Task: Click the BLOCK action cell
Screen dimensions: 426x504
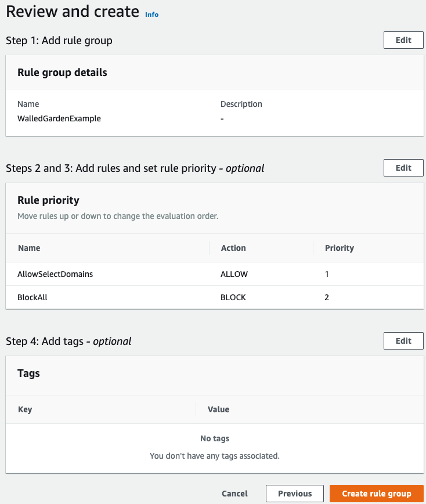Action: [233, 297]
